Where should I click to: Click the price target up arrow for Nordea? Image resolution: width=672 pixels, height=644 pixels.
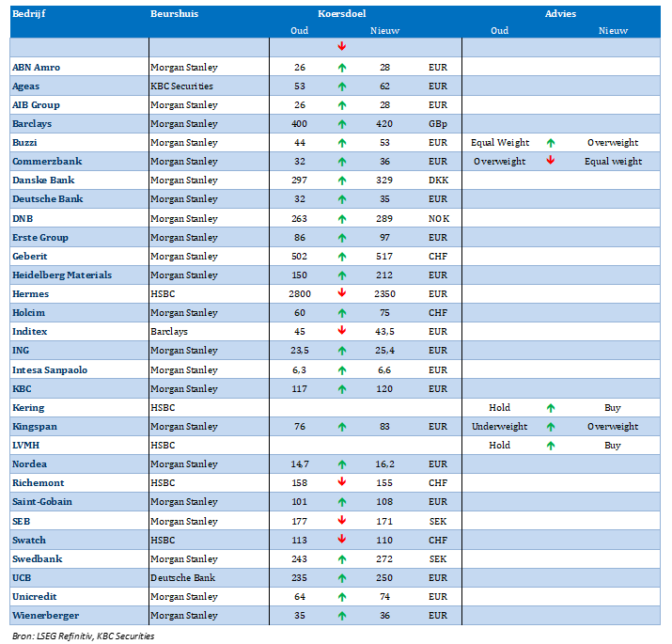tap(341, 464)
